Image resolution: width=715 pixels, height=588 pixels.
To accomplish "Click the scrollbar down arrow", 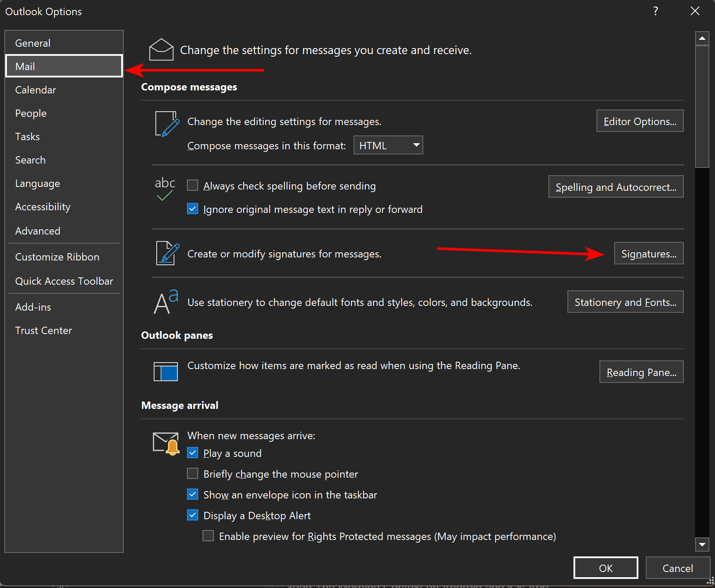I will click(x=702, y=544).
